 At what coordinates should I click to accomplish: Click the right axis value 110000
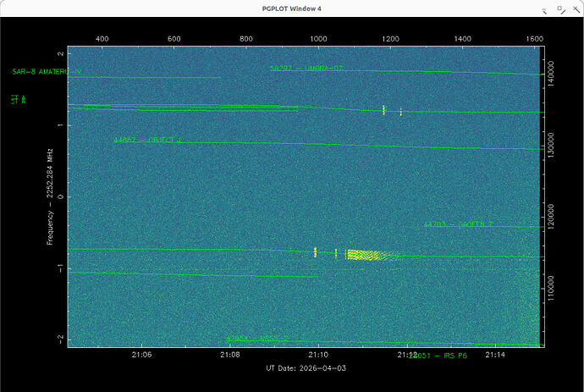[551, 289]
